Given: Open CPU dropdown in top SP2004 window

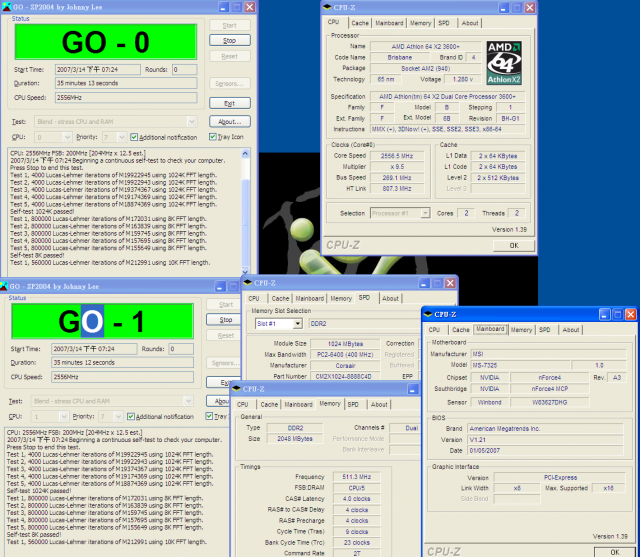Looking at the screenshot, I should click(67, 137).
